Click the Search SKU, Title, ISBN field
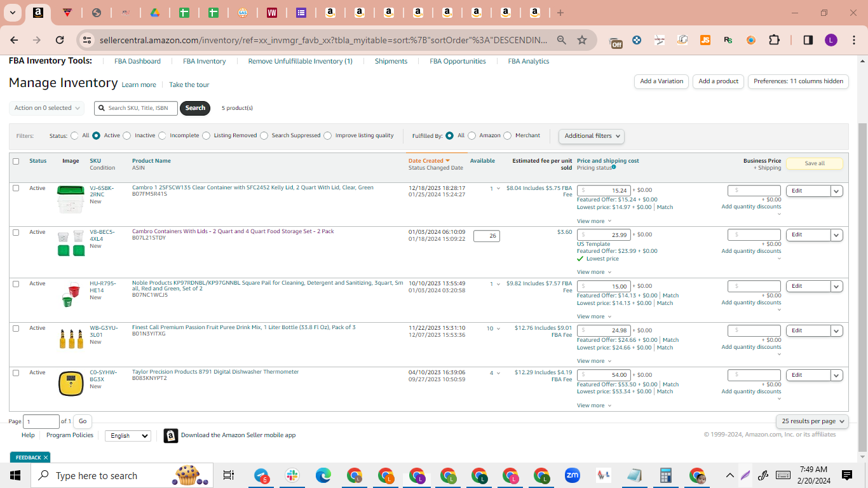The width and height of the screenshot is (868, 488). [136, 108]
